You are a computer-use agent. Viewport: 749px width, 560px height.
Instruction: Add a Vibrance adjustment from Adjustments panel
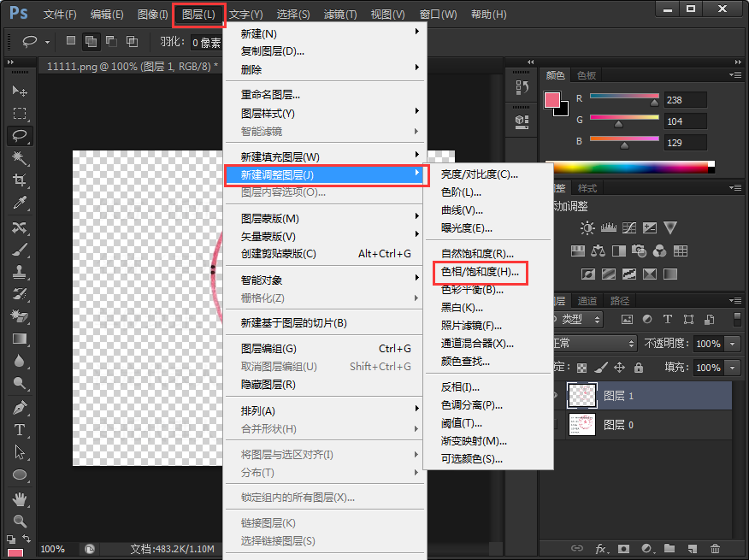(670, 227)
